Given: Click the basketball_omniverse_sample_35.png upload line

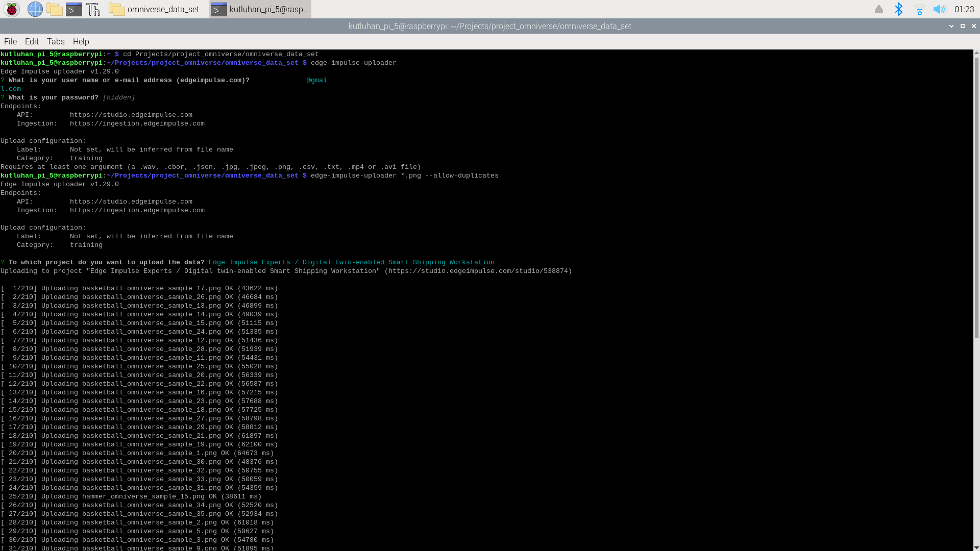Looking at the screenshot, I should pos(139,514).
